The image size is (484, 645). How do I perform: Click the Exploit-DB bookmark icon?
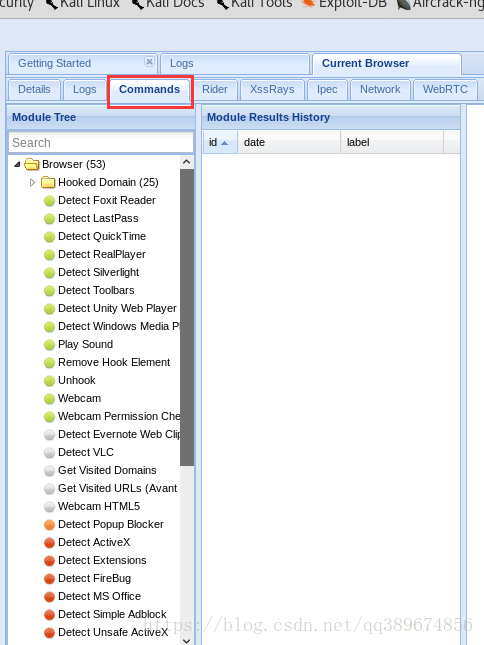pyautogui.click(x=308, y=4)
